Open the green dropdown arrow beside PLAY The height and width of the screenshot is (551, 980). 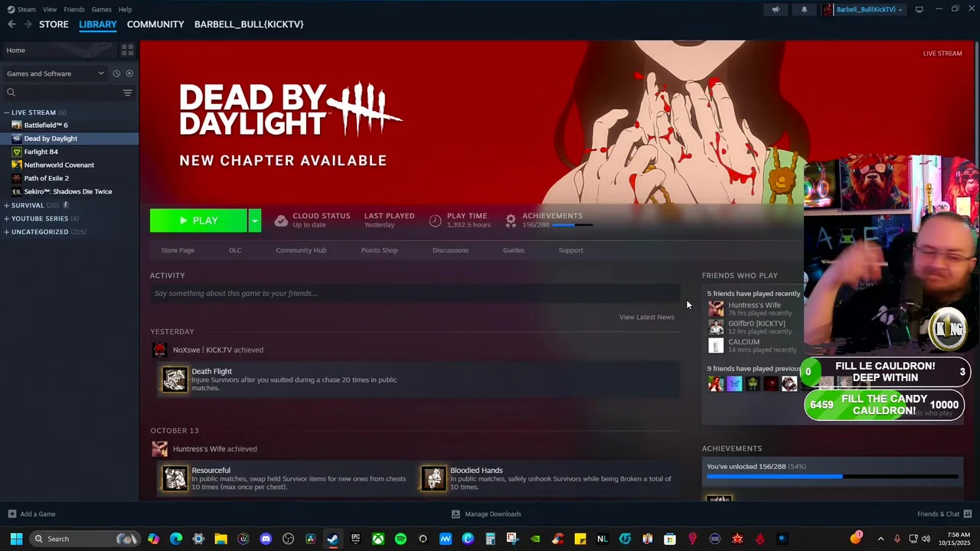pyautogui.click(x=254, y=220)
